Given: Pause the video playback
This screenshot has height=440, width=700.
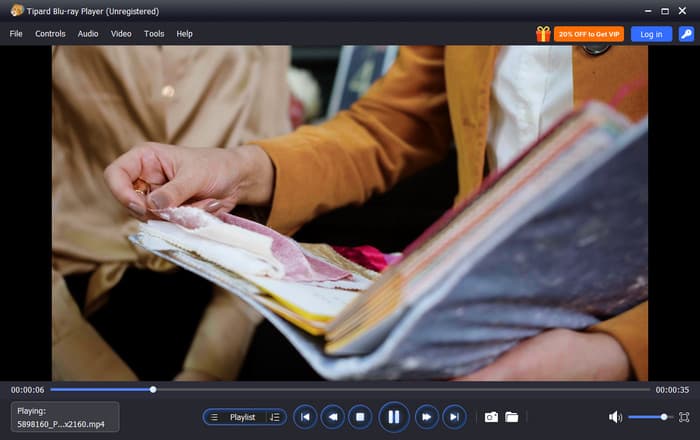Looking at the screenshot, I should [x=393, y=417].
